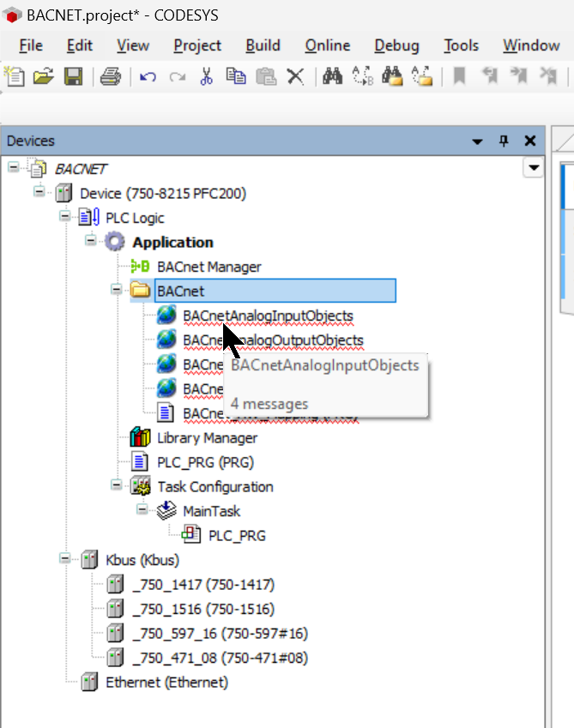Select the BACnet Manager tree item
Image resolution: width=574 pixels, height=728 pixels.
tap(209, 267)
